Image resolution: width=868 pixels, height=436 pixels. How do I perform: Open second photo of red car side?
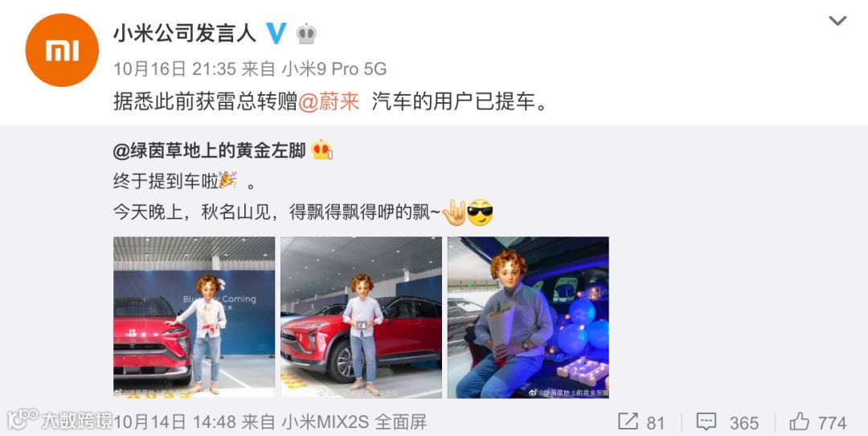361,318
